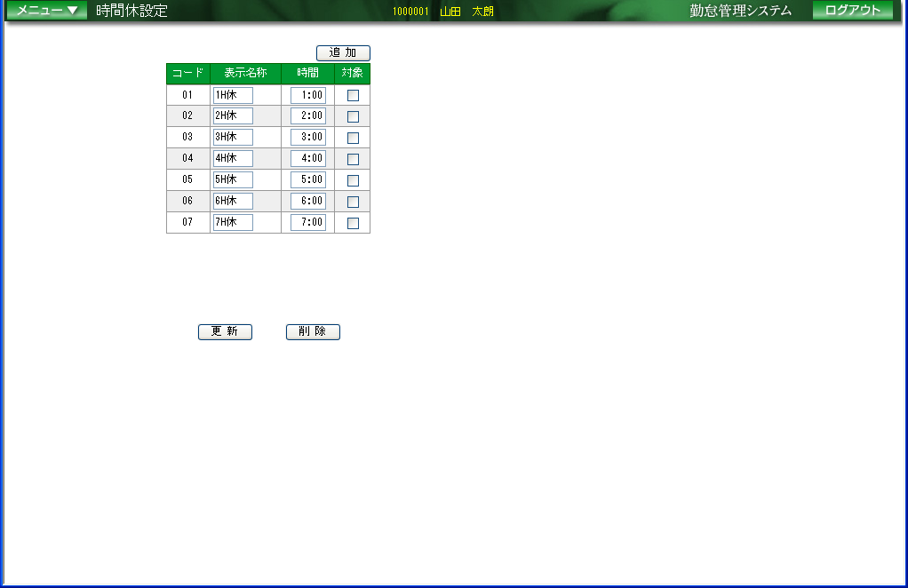Click the 勤怠管理システム title text
The width and height of the screenshot is (908, 588).
[740, 11]
